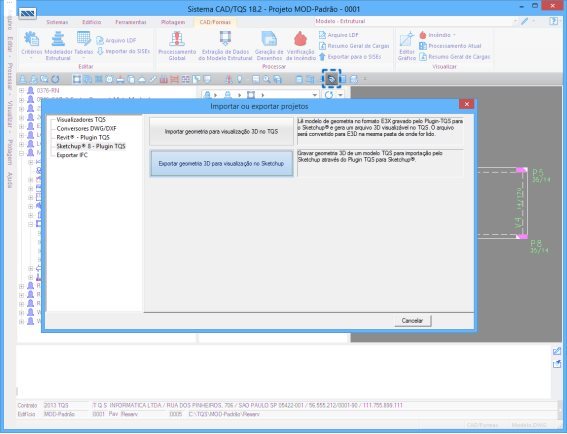Switch to the Ferramentas ribbon tab
The height and width of the screenshot is (434, 567).
[x=131, y=22]
